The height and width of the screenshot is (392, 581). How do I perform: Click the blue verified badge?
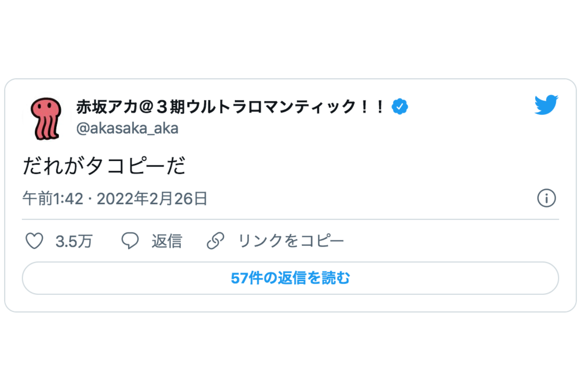(400, 106)
